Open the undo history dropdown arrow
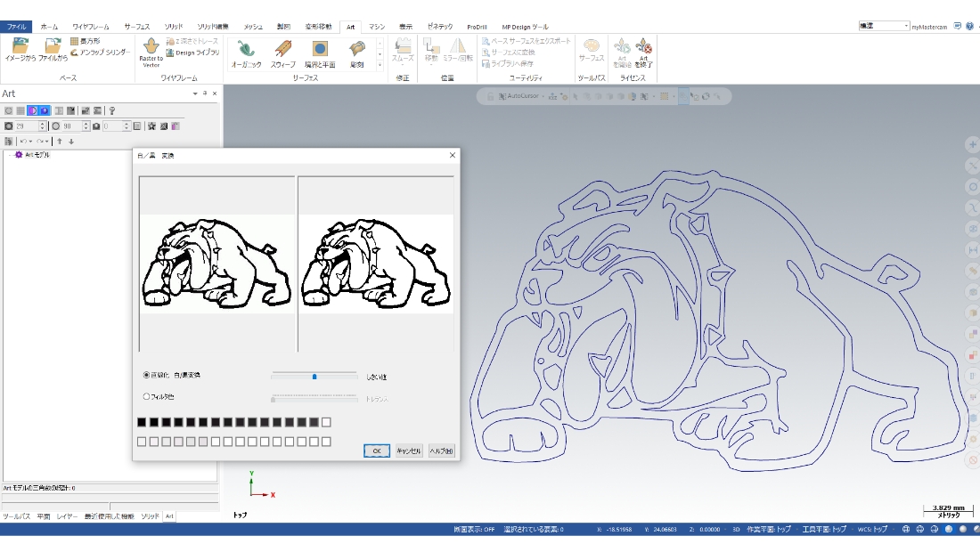 pyautogui.click(x=30, y=142)
